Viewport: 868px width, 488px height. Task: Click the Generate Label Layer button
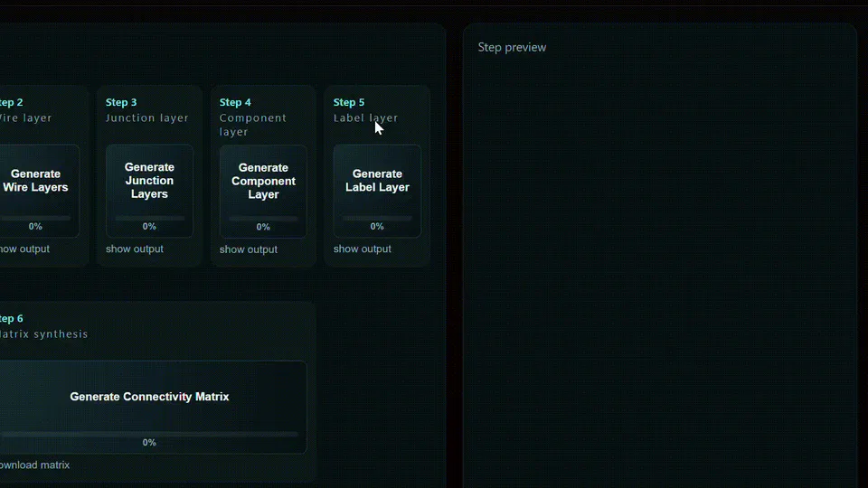click(377, 191)
